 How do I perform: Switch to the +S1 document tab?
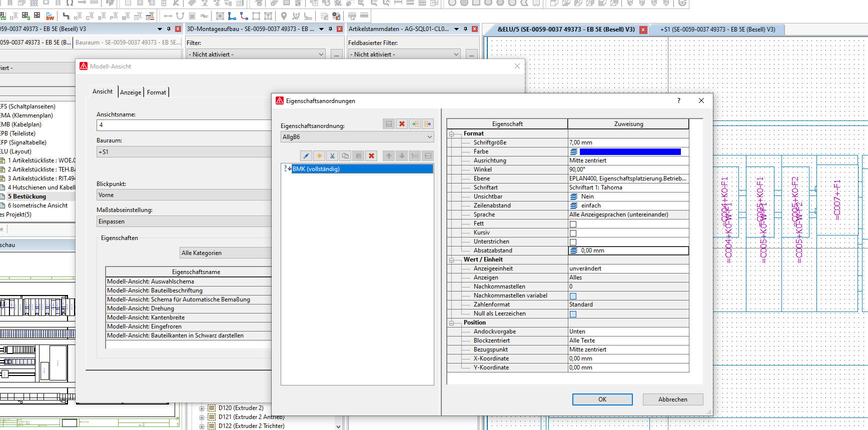click(717, 29)
